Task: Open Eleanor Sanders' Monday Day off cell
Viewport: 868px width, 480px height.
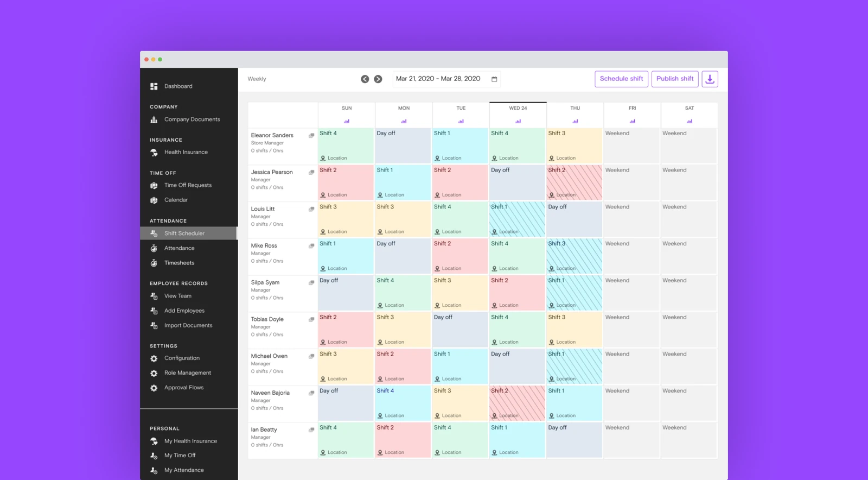Action: (x=403, y=146)
